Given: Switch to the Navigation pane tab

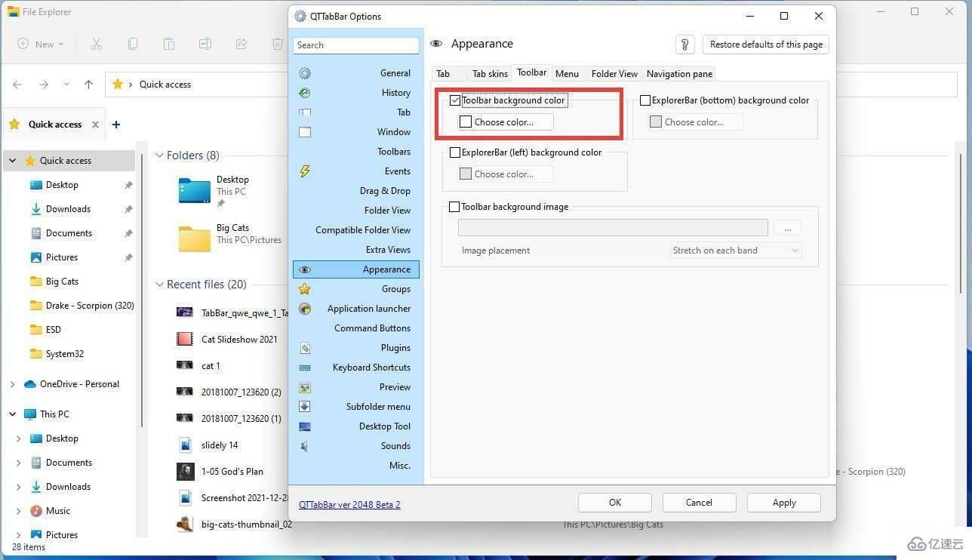Looking at the screenshot, I should tap(679, 73).
